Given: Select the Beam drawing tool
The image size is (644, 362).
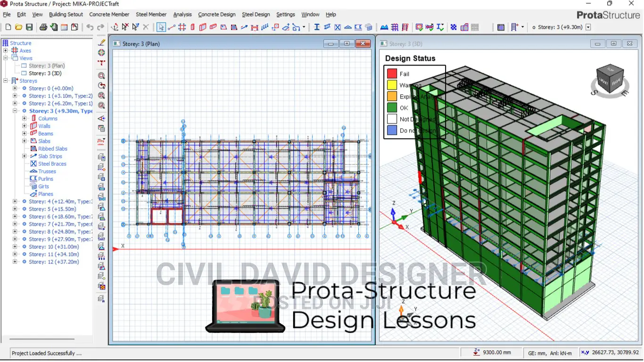Looking at the screenshot, I should tap(213, 27).
